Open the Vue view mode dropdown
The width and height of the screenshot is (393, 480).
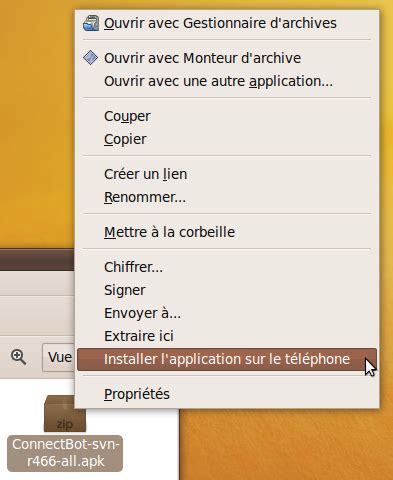58,357
